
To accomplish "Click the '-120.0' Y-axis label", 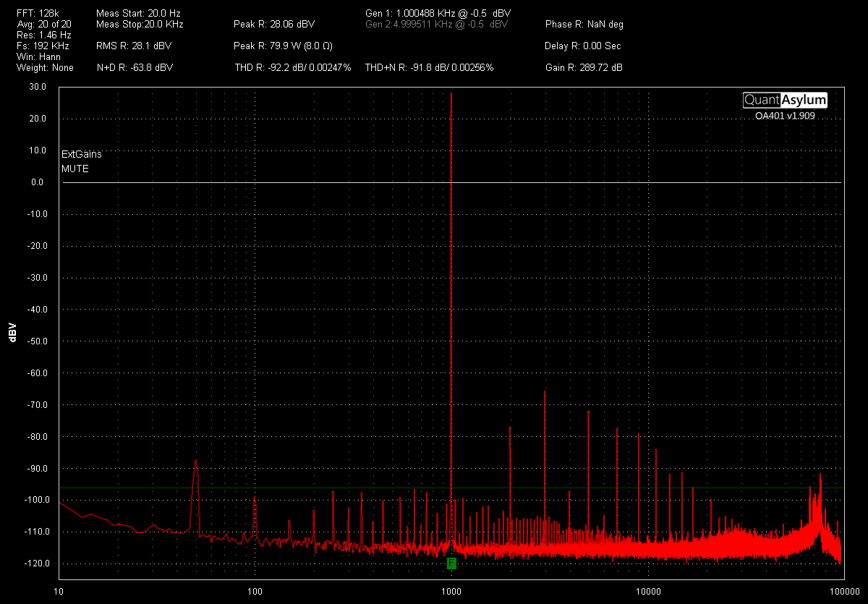I will click(x=35, y=563).
